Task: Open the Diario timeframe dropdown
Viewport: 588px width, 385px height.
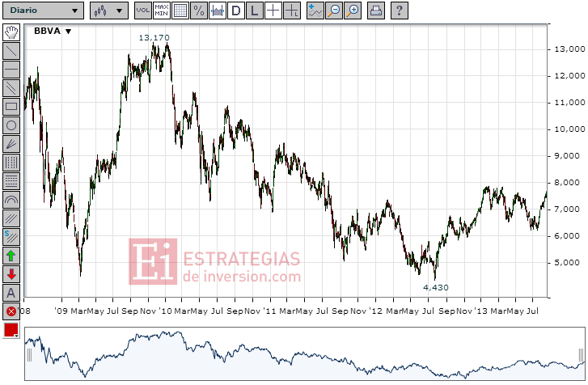Action: (43, 11)
